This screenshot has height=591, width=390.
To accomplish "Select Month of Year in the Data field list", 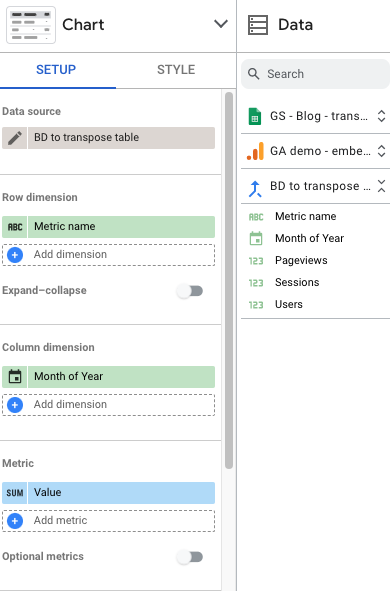I will (309, 238).
